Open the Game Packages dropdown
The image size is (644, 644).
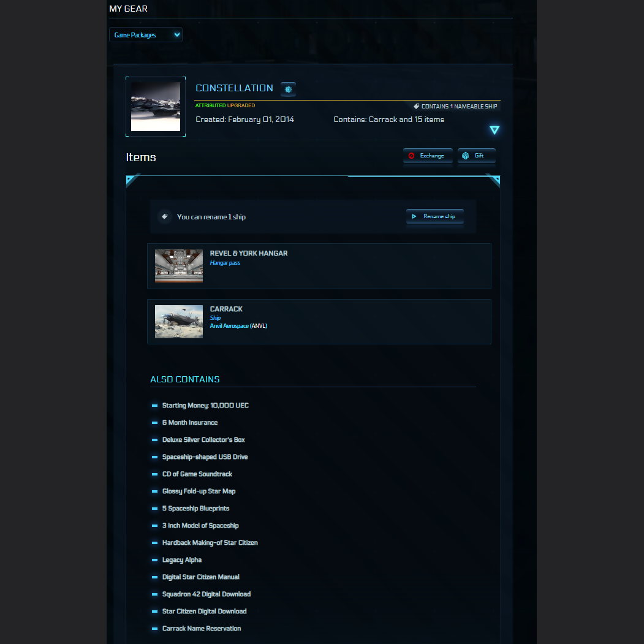[145, 34]
